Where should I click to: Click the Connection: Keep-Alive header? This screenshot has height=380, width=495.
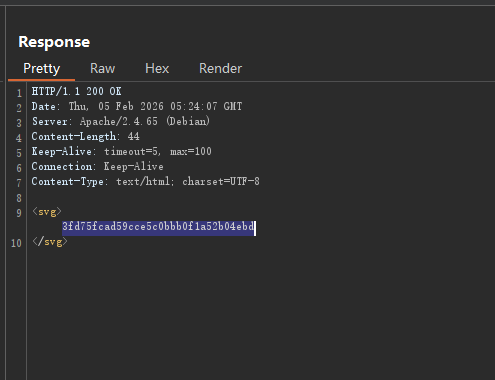point(97,166)
